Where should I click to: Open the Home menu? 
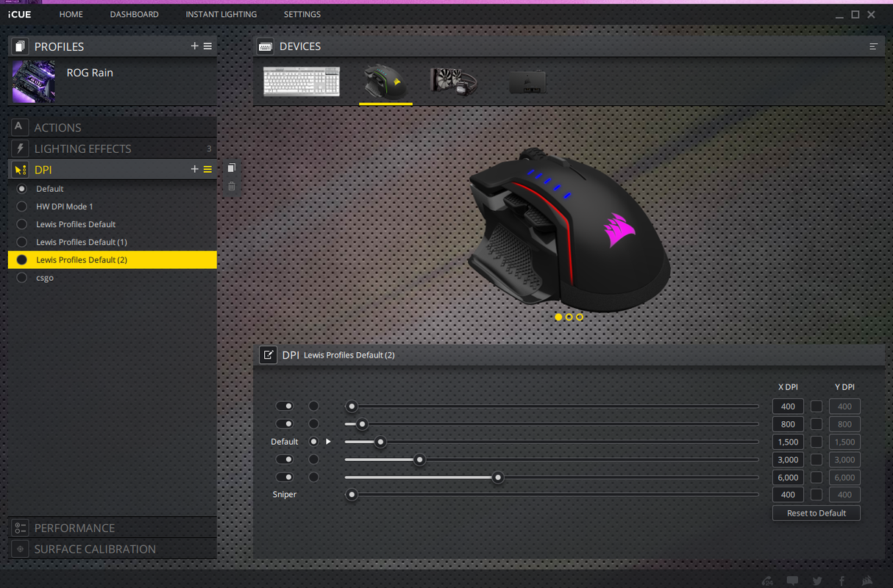pyautogui.click(x=71, y=14)
